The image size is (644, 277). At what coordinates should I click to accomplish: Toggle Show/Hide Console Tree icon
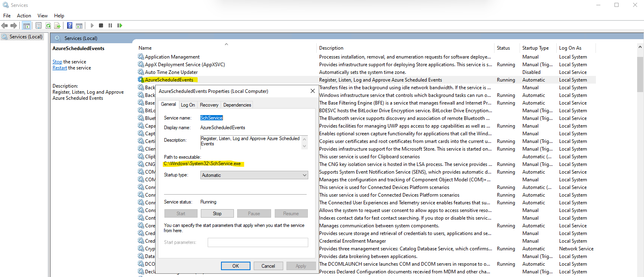click(26, 25)
